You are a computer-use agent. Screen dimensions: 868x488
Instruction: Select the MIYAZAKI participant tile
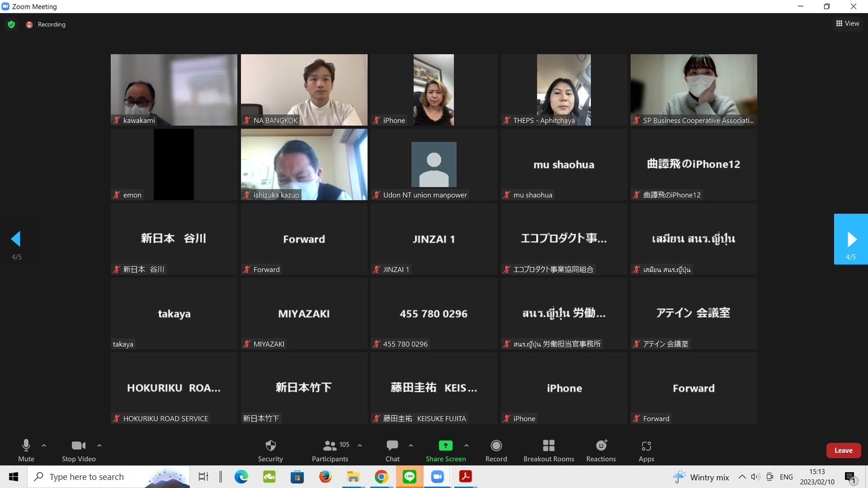[304, 314]
